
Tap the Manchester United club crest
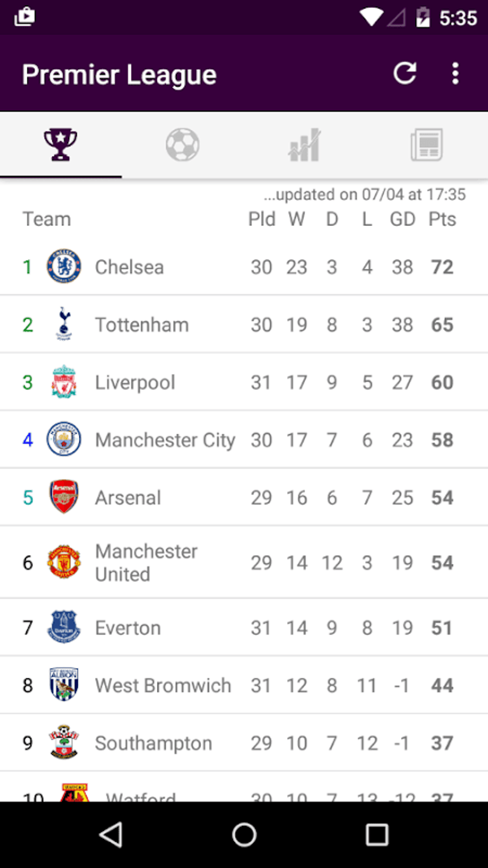click(64, 562)
